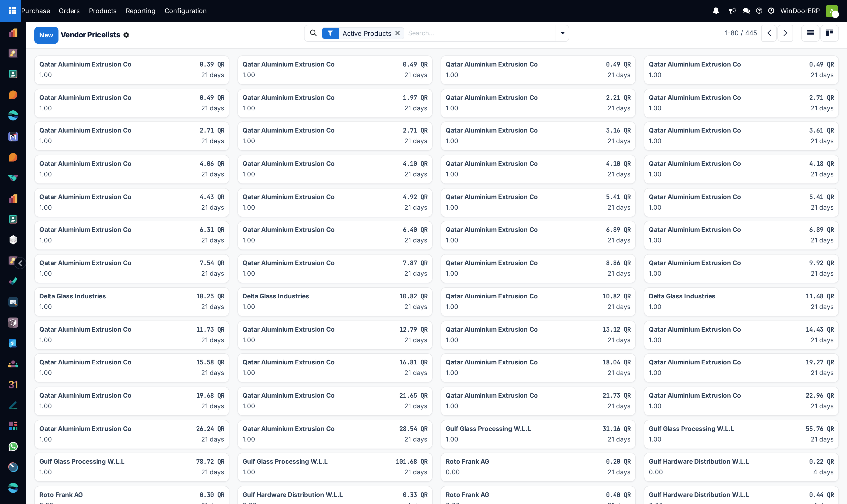Open the 6.31 QR pricelist card

point(132,235)
